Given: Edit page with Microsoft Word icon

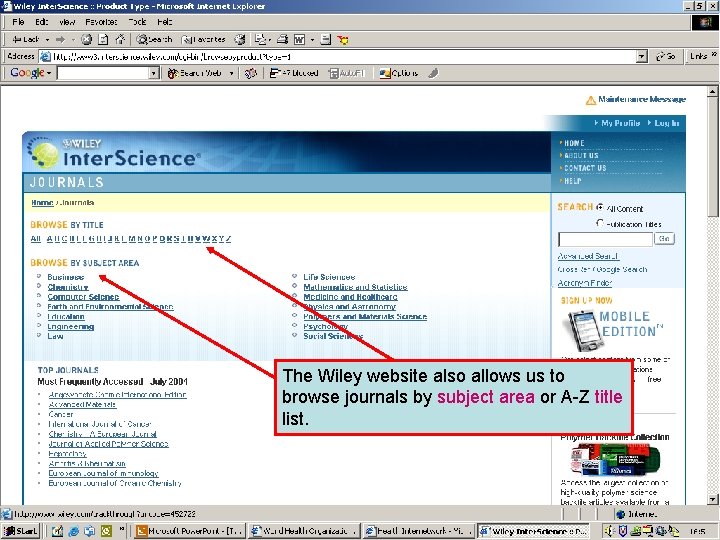Looking at the screenshot, I should click(300, 39).
